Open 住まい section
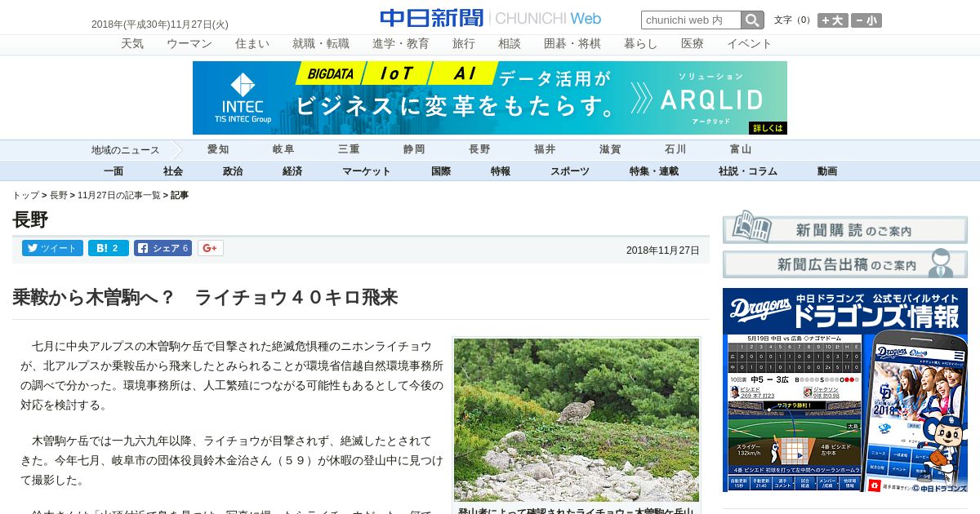 tap(252, 44)
